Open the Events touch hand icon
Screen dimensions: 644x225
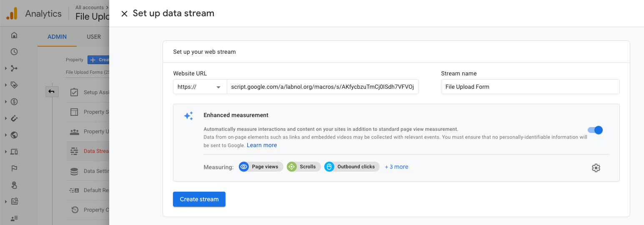14,185
